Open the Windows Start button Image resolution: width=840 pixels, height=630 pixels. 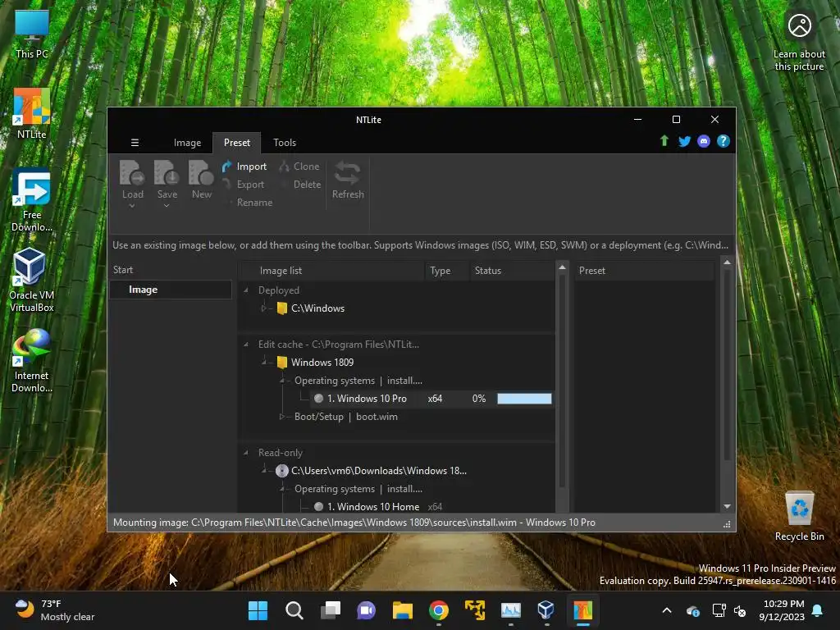point(258,610)
